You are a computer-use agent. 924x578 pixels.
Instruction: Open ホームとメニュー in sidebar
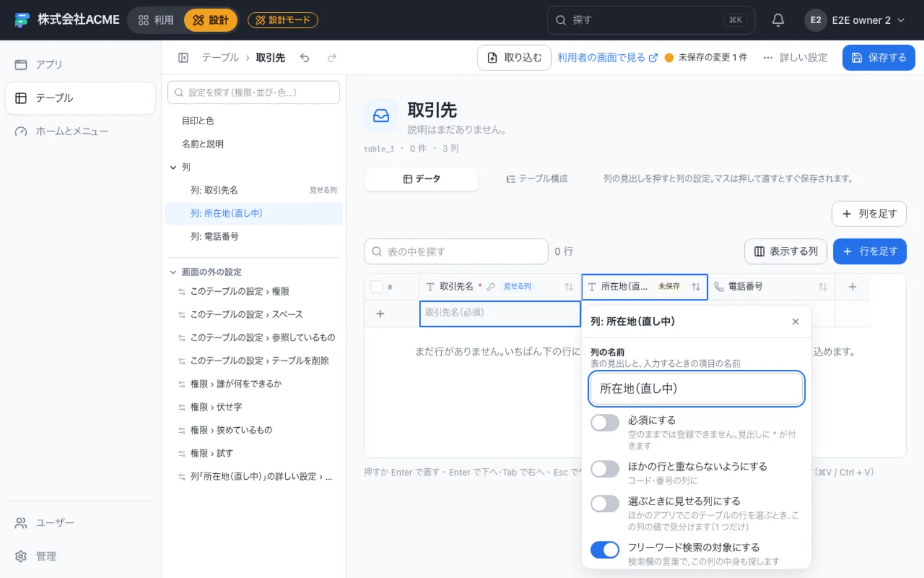tap(80, 131)
